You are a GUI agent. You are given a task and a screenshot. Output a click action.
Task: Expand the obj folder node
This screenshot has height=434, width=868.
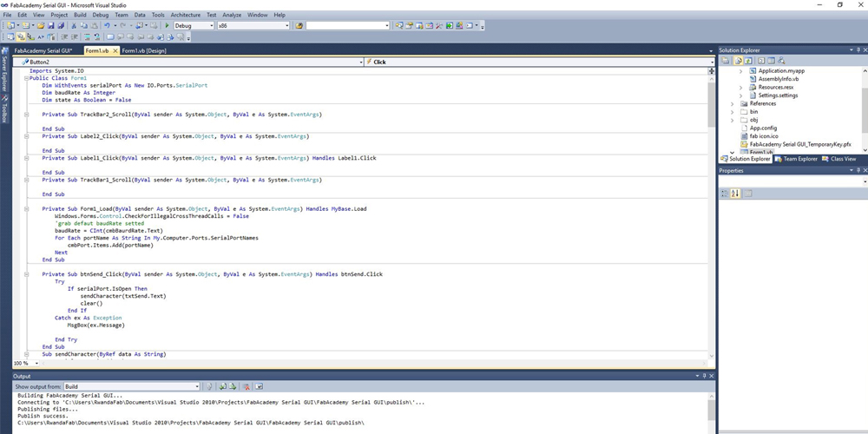[x=733, y=120]
